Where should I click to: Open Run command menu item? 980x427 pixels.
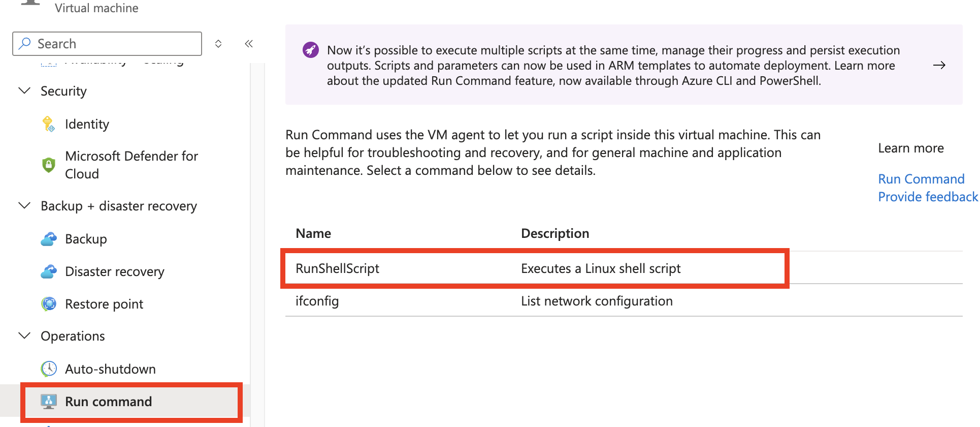[108, 402]
